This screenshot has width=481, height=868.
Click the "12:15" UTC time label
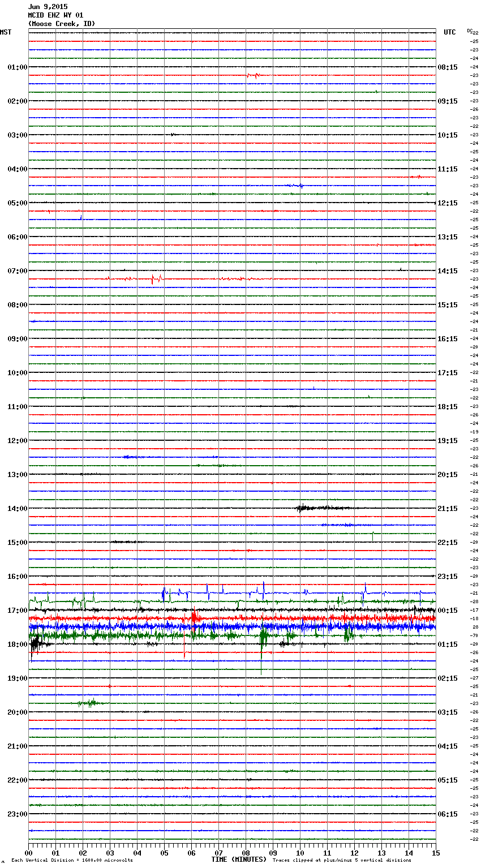[x=448, y=203]
